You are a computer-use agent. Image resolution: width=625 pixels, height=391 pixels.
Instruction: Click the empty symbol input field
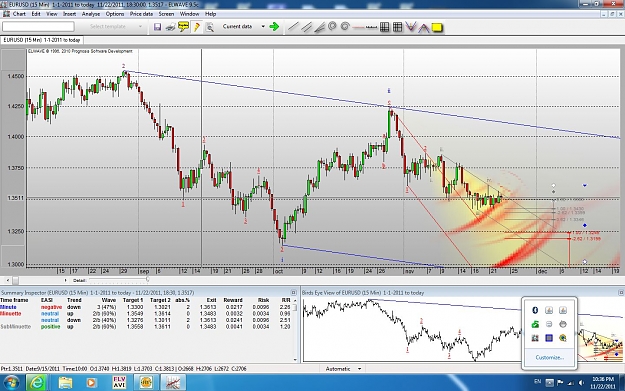click(x=38, y=27)
